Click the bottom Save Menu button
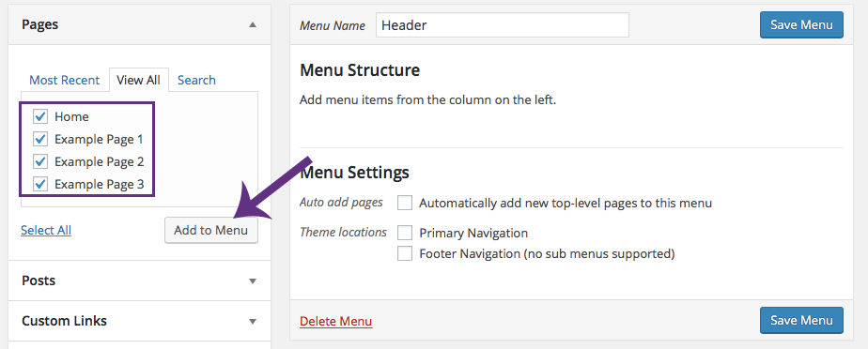 (801, 321)
